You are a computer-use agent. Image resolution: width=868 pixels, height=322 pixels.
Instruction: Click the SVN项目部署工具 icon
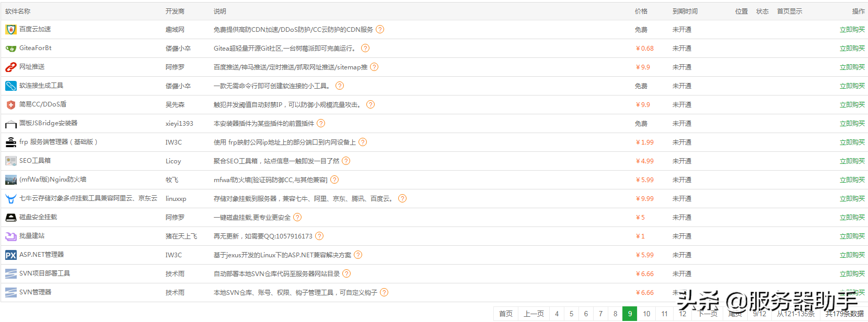pyautogui.click(x=11, y=274)
